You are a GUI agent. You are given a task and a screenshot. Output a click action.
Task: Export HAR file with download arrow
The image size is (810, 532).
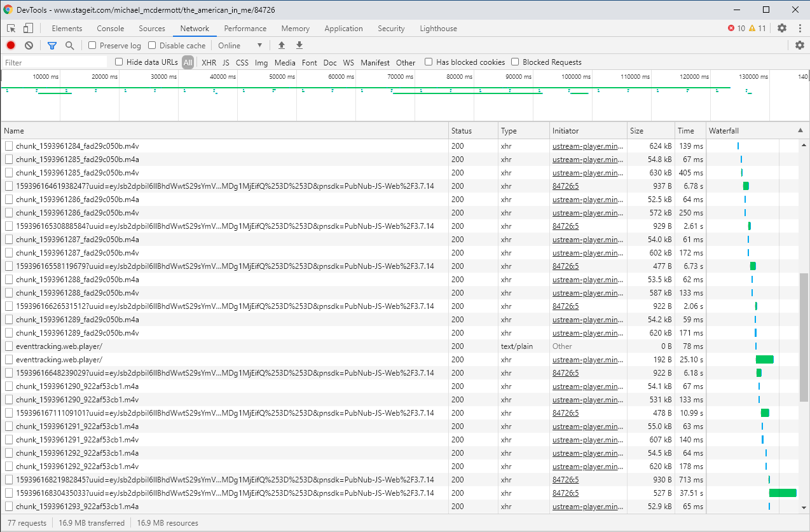299,45
